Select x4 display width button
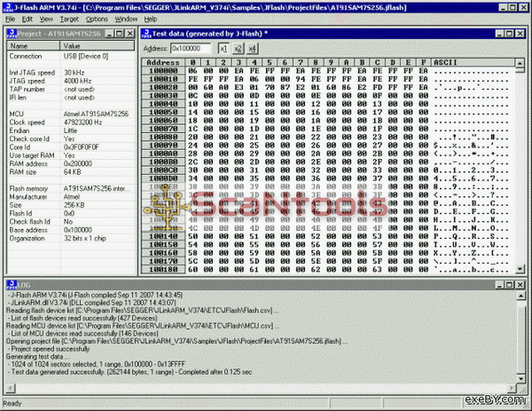 [x=252, y=49]
